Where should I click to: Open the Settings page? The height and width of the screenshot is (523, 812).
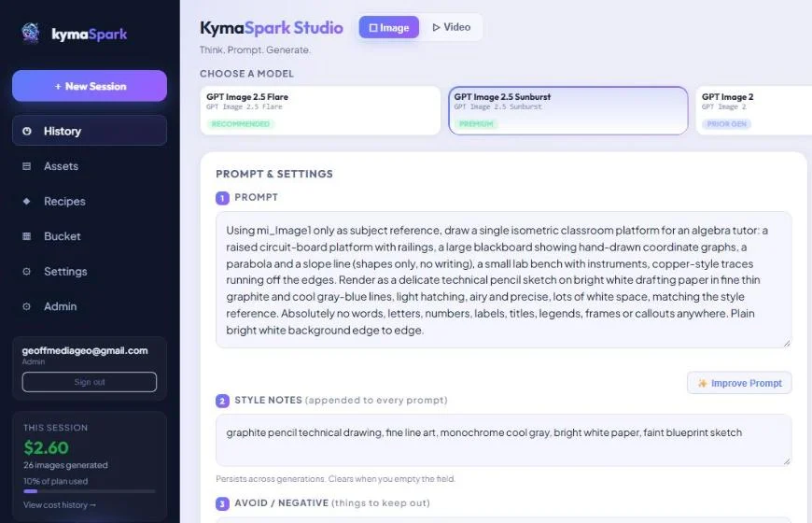pos(90,272)
